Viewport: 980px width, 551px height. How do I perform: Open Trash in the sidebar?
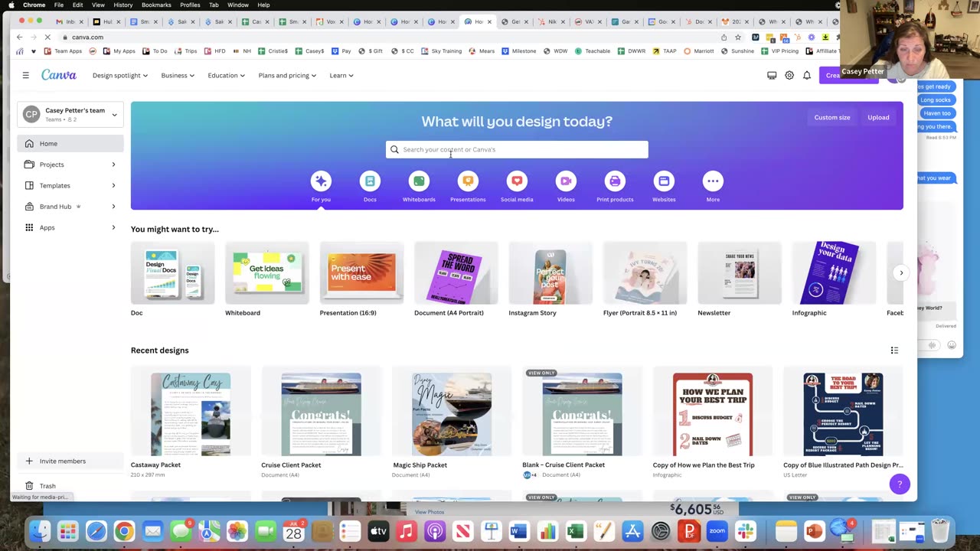click(47, 486)
